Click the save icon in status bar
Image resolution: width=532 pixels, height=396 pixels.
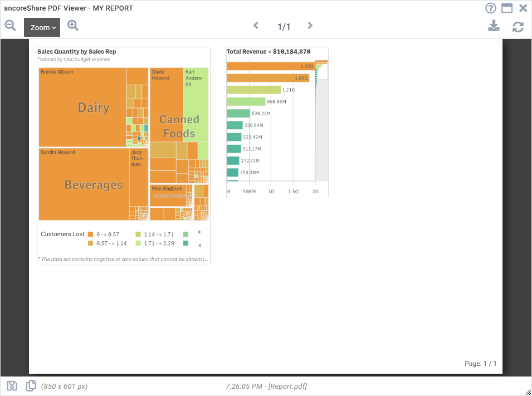(12, 386)
